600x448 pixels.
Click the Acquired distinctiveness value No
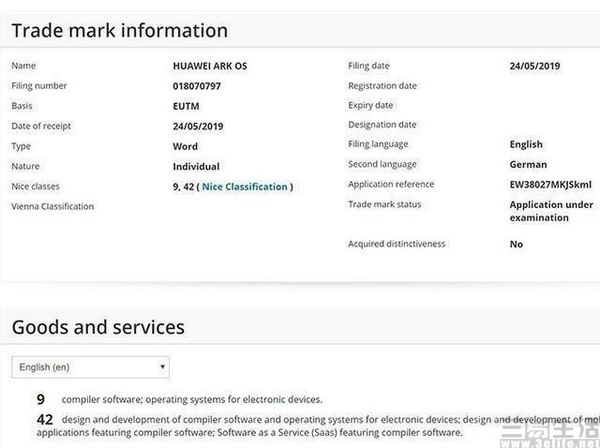point(516,244)
